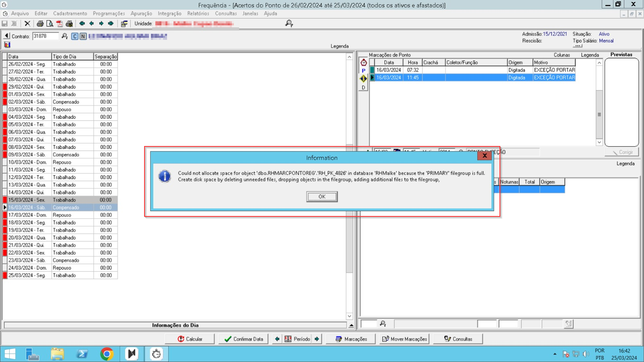Expand the Informações do Dia panel
Viewport: 644px width, 362px height.
click(x=351, y=325)
